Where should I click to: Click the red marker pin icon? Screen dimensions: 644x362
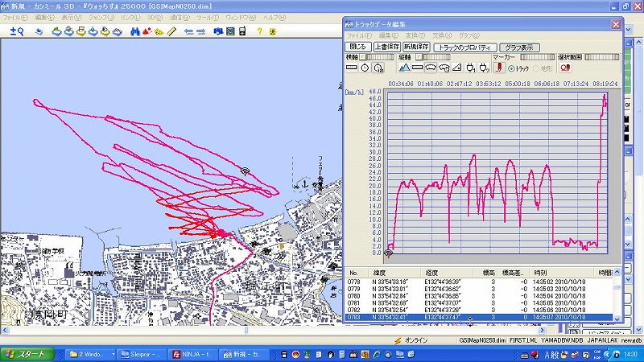point(499,68)
